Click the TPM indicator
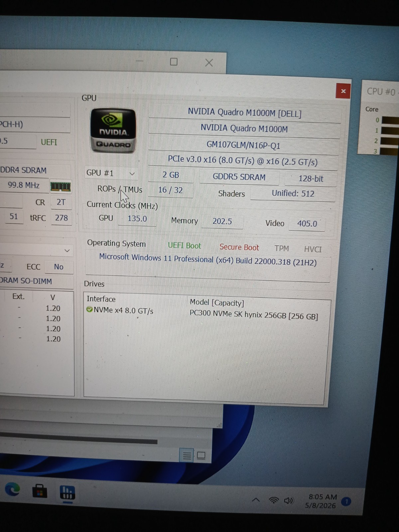Viewport: 399px width, 532px height. pos(282,248)
